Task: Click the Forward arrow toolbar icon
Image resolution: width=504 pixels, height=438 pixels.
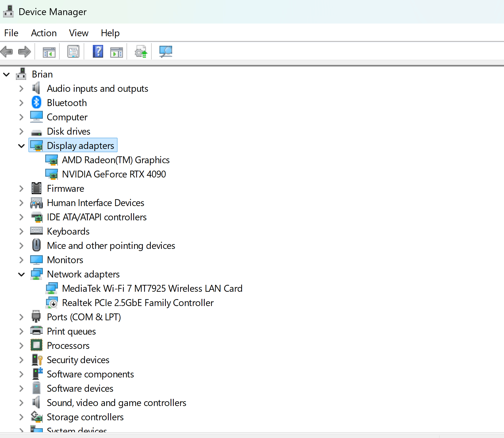Action: coord(24,52)
